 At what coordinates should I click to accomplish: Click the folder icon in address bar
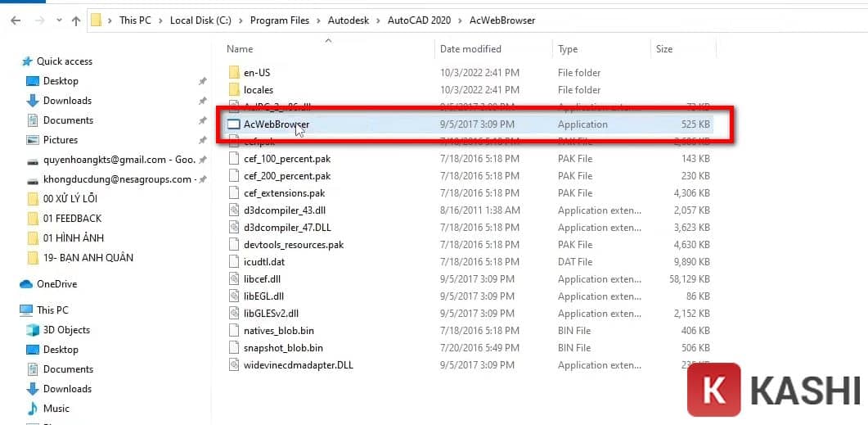tap(97, 20)
